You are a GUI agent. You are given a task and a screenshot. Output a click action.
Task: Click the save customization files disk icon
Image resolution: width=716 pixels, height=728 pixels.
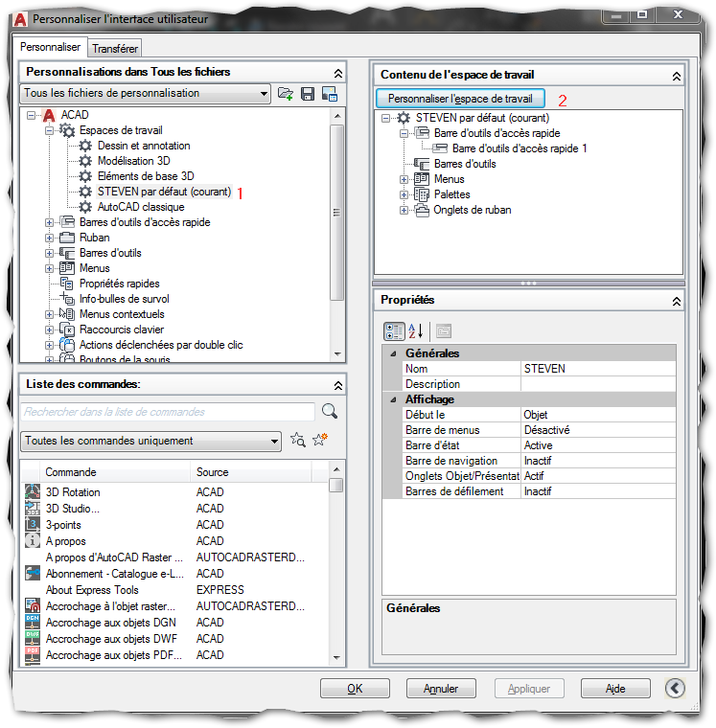[x=308, y=94]
